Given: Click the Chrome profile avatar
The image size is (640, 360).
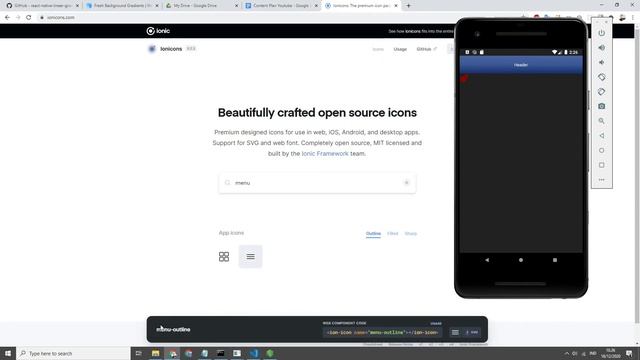Looking at the screenshot, I should [x=622, y=18].
